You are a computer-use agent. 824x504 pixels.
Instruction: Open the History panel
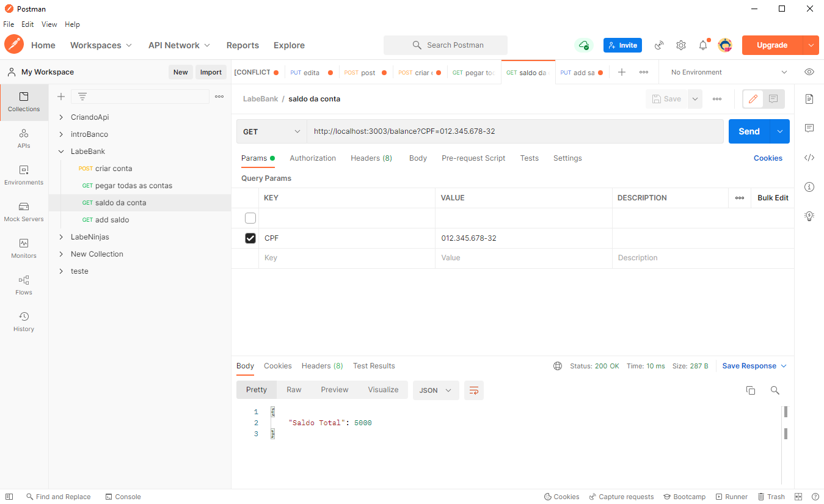pos(23,322)
